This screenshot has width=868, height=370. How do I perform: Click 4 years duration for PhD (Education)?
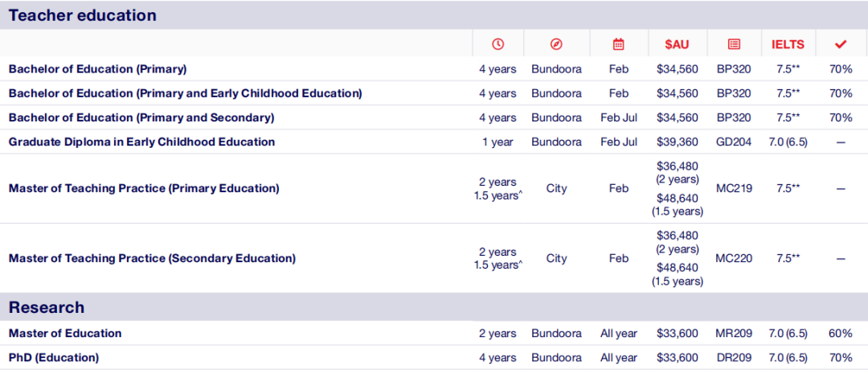pyautogui.click(x=497, y=357)
